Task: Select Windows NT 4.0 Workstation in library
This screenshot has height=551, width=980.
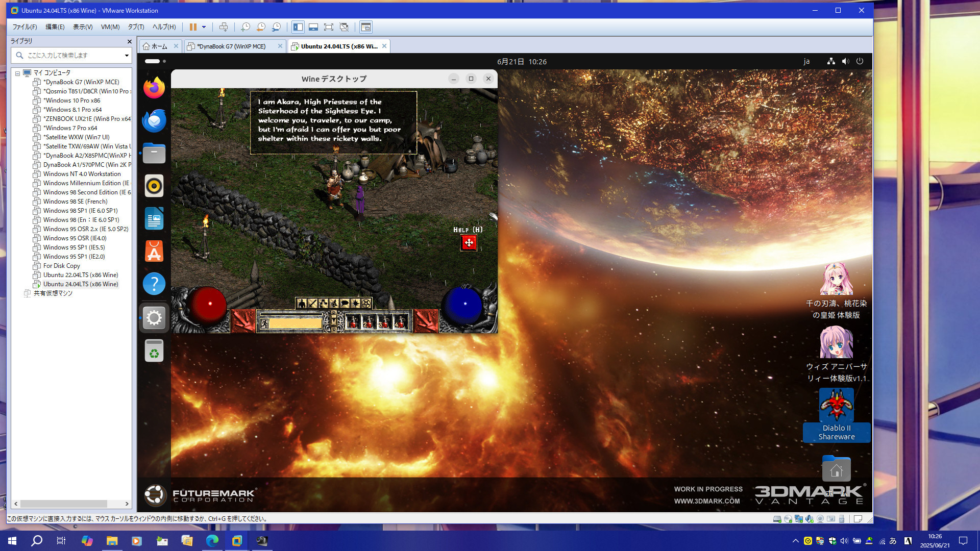Action: [82, 174]
